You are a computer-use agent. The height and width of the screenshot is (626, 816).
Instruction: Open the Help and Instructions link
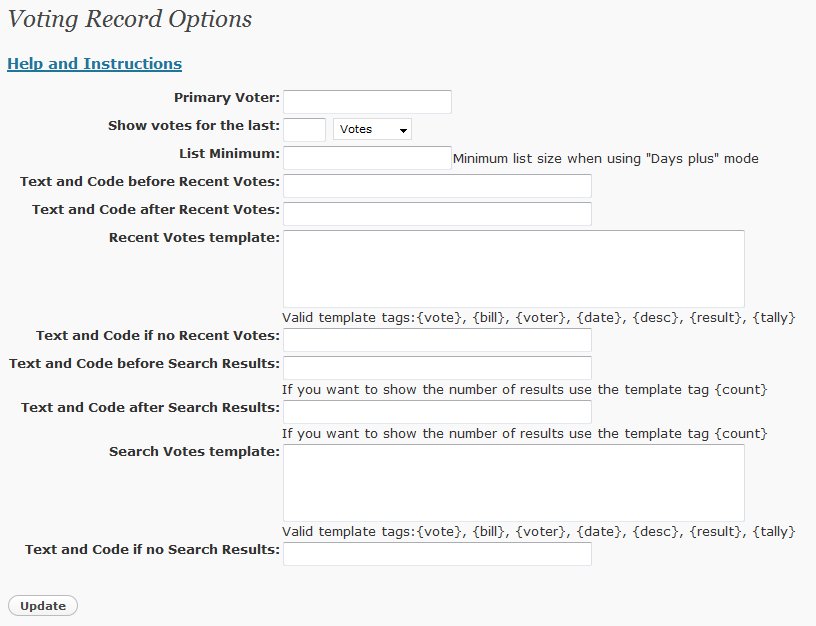94,63
